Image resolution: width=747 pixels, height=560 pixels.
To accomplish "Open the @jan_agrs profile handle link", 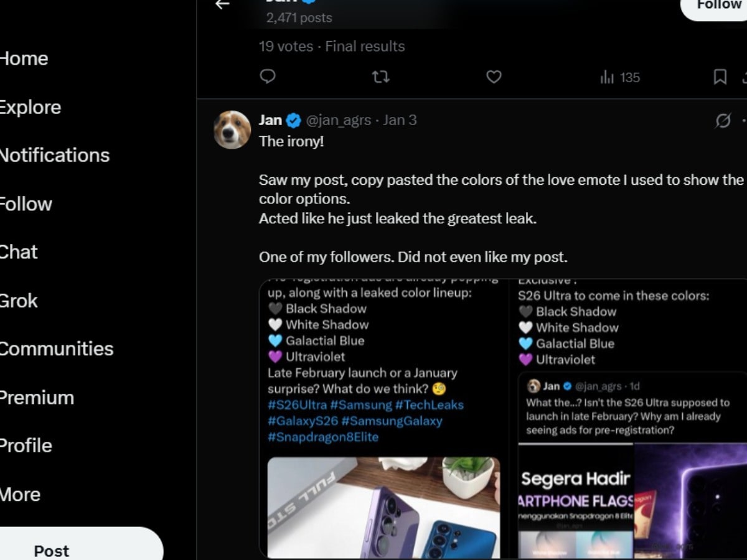I will [x=338, y=120].
